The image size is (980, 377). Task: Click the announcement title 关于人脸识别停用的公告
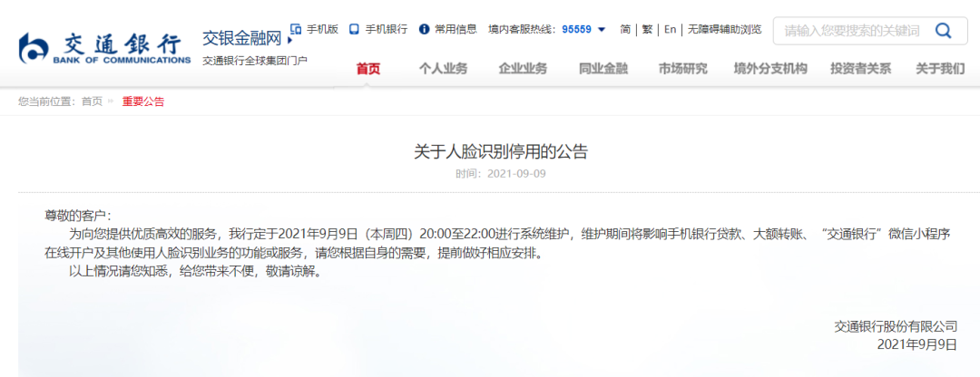click(x=501, y=151)
